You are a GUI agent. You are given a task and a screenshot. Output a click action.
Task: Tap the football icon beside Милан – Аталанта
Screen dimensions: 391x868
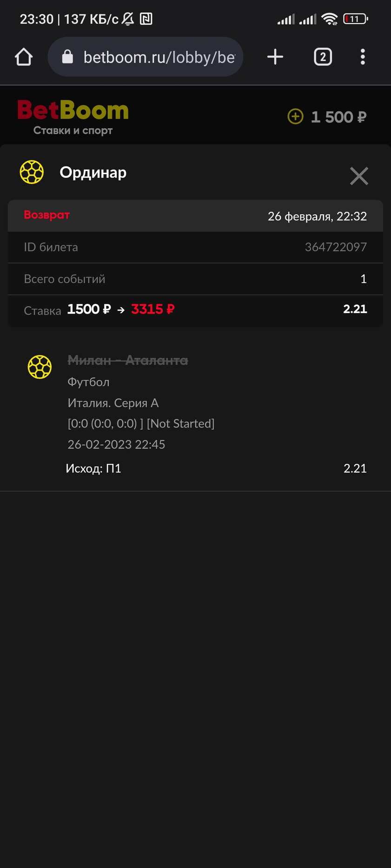(x=40, y=367)
